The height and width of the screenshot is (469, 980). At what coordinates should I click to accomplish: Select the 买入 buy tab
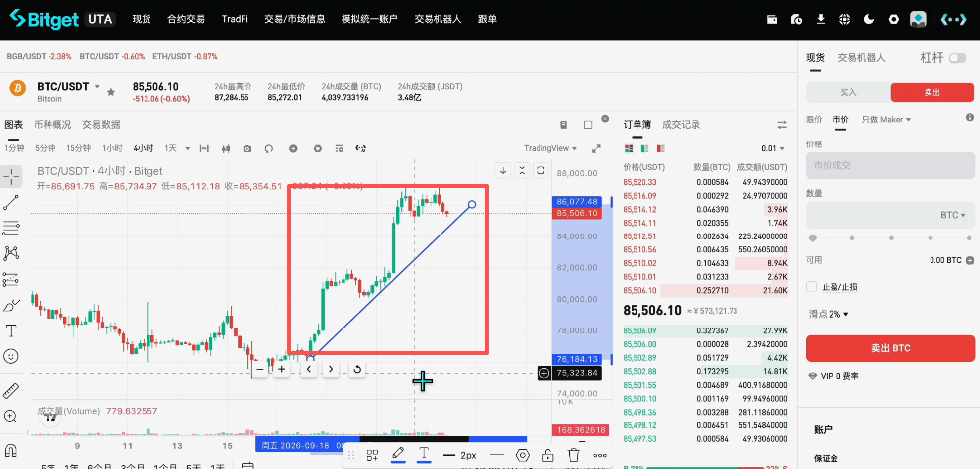848,92
